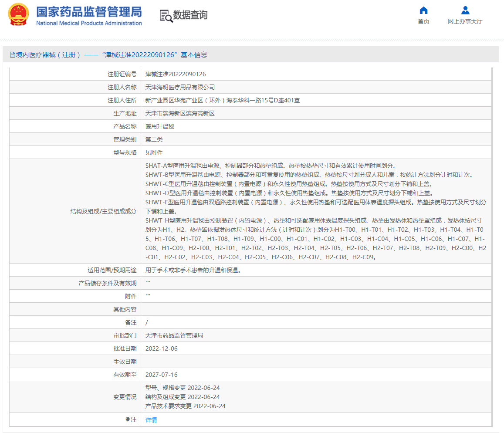
Task: Select 天津市滨海新区滨海高新区 production address
Action: coord(180,113)
